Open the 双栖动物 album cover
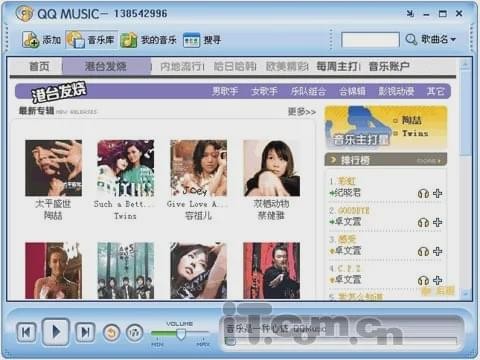Viewport: 480px width, 360px height. (271, 168)
